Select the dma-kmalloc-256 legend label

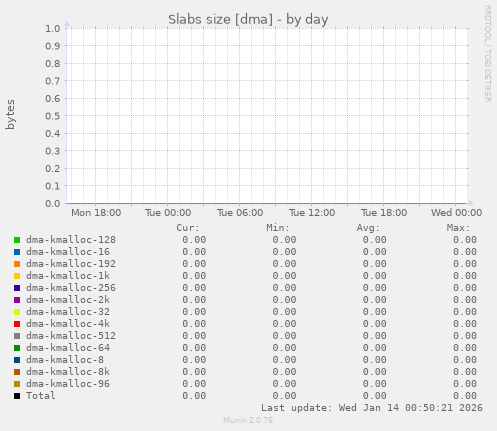coord(71,288)
